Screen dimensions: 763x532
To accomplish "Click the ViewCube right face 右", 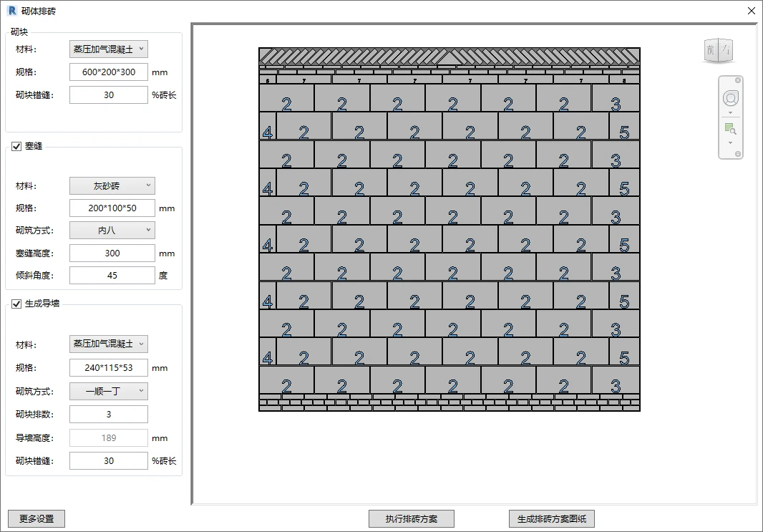I will pyautogui.click(x=726, y=49).
